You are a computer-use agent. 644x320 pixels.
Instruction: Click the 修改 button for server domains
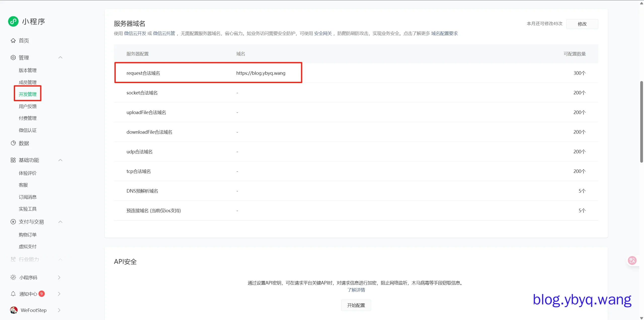582,24
